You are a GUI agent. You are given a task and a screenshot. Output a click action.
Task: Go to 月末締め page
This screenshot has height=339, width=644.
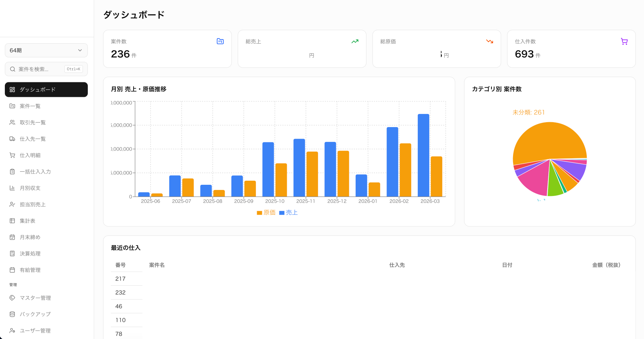coord(46,237)
